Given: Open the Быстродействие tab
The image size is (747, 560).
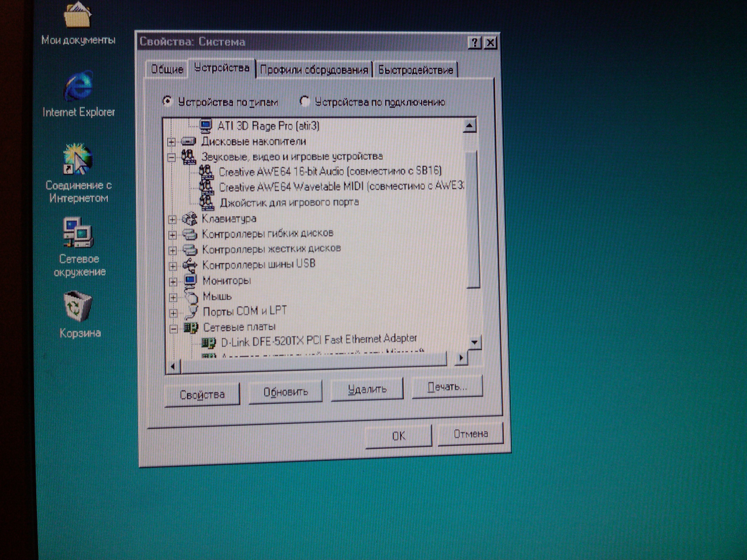Looking at the screenshot, I should 415,70.
